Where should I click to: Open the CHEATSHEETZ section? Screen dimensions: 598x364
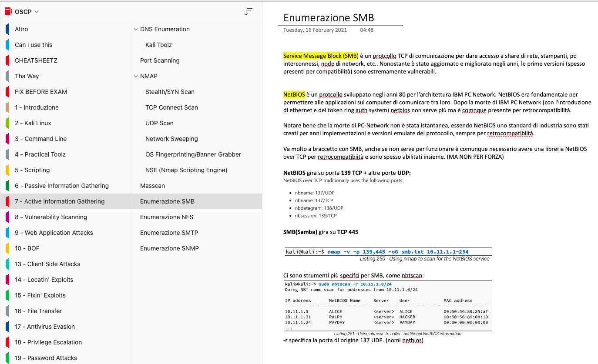click(66, 60)
